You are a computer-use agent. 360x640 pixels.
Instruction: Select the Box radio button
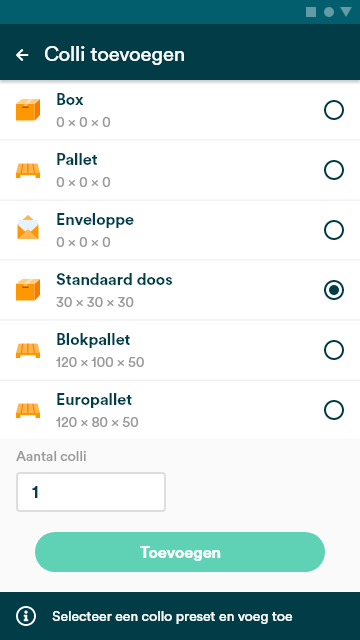(334, 110)
